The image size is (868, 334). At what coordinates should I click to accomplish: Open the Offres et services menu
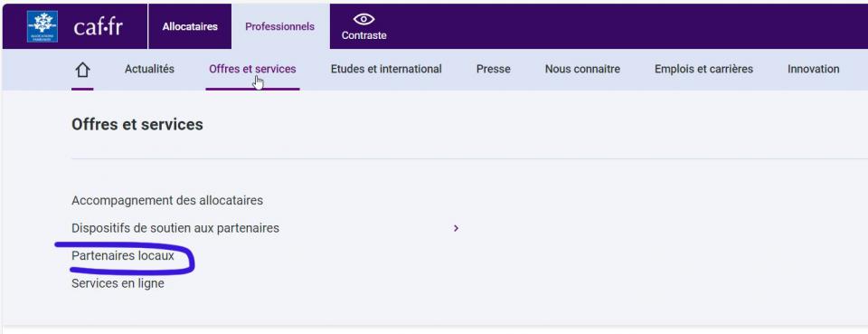[x=252, y=69]
